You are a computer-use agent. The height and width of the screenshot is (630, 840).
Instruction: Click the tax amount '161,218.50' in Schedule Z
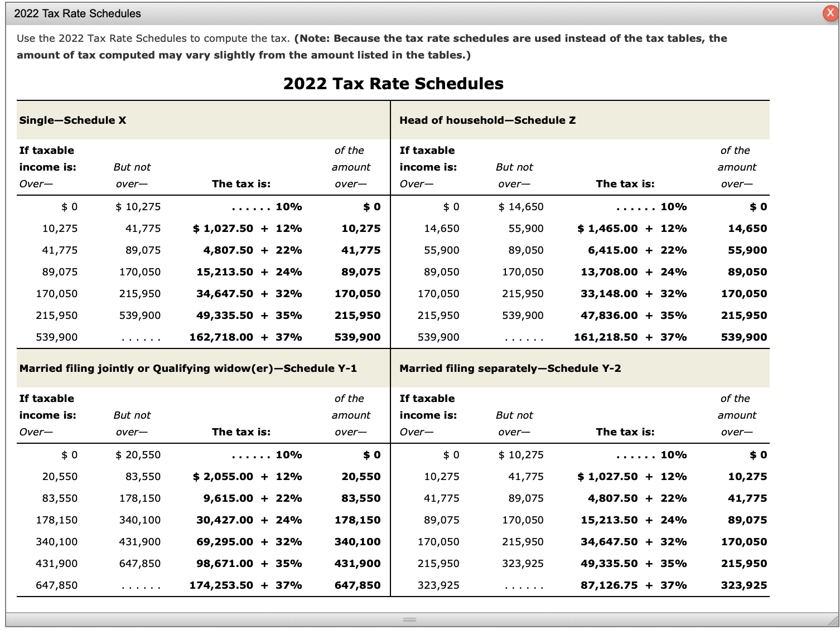click(x=606, y=337)
